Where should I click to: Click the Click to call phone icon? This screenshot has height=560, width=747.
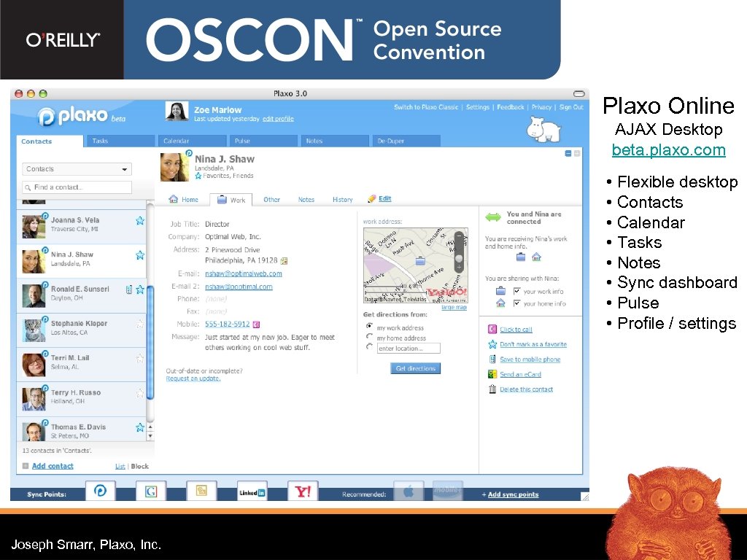pyautogui.click(x=492, y=329)
